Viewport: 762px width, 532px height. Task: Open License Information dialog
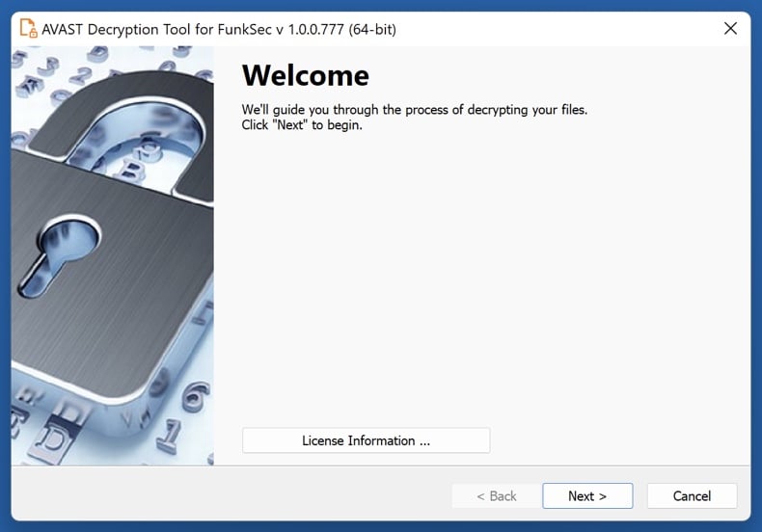click(x=366, y=440)
